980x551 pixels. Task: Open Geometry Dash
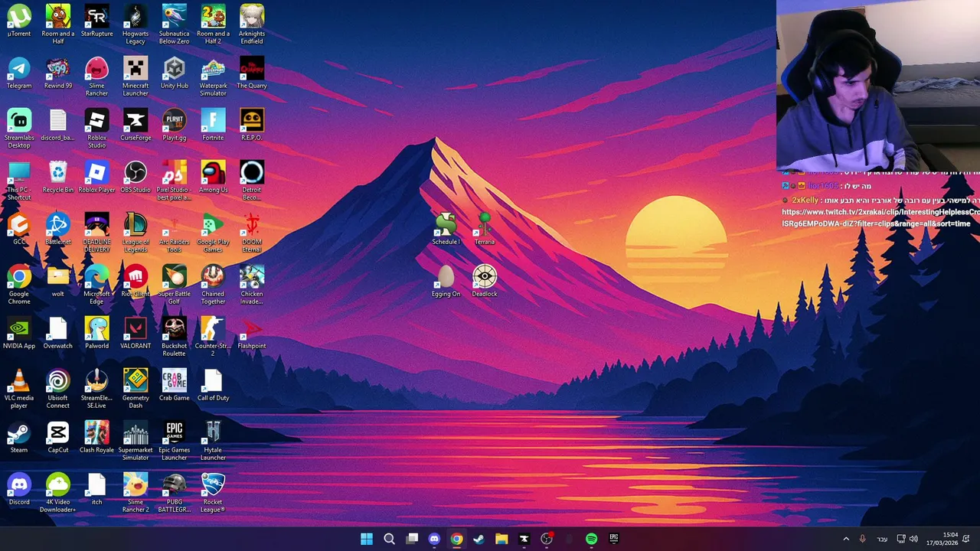136,389
